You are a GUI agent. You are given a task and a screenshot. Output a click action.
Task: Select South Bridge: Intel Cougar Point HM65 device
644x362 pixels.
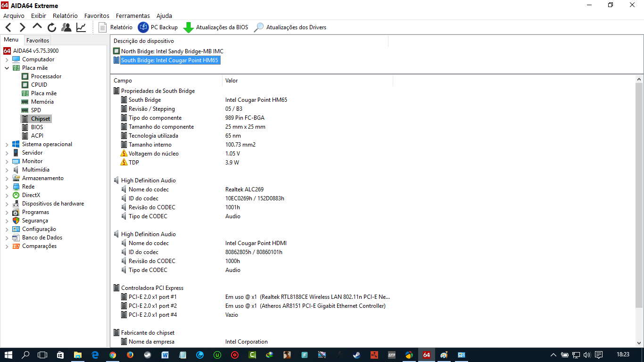[x=170, y=60]
